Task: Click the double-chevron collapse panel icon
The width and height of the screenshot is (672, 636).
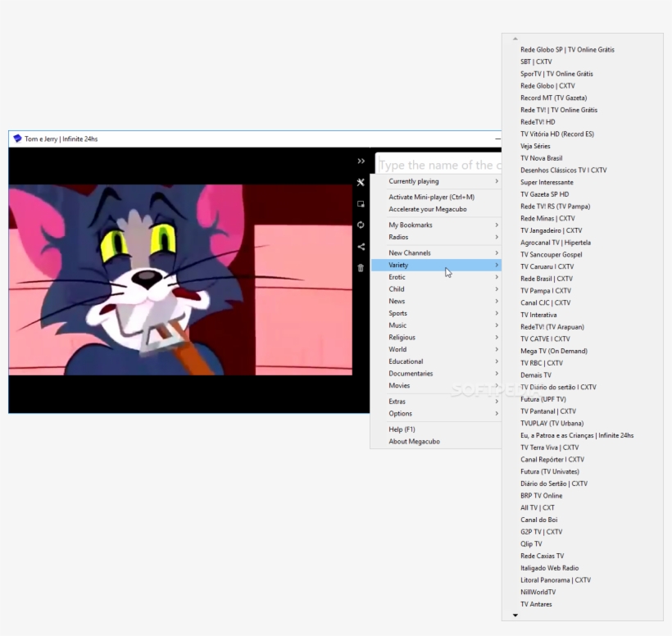Action: pos(361,161)
